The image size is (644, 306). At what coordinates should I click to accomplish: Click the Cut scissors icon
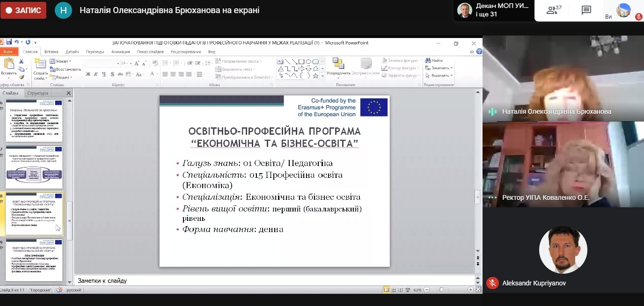[x=22, y=61]
